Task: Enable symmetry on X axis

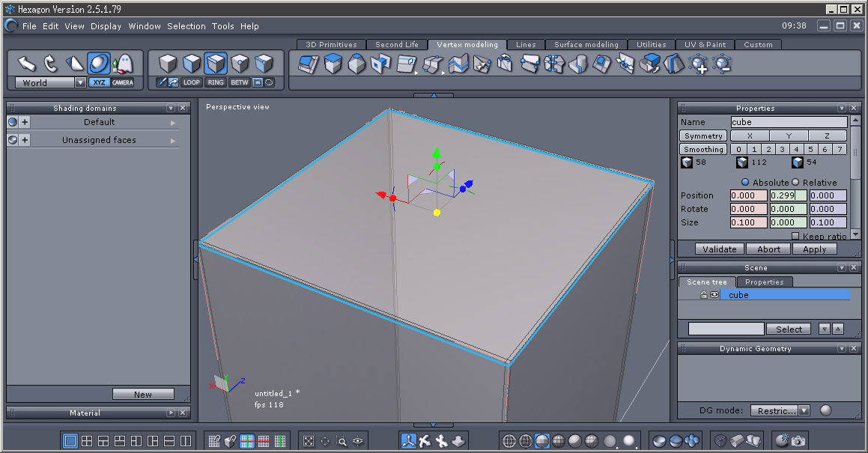Action: (x=750, y=136)
